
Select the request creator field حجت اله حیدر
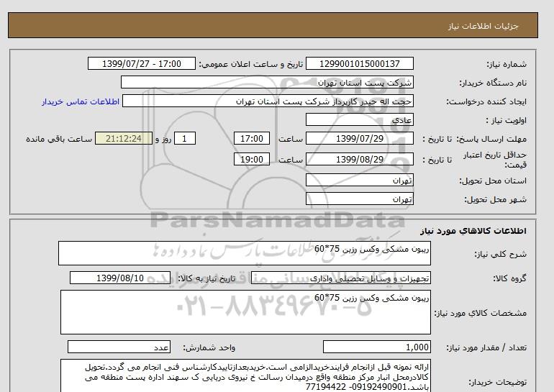(x=268, y=101)
